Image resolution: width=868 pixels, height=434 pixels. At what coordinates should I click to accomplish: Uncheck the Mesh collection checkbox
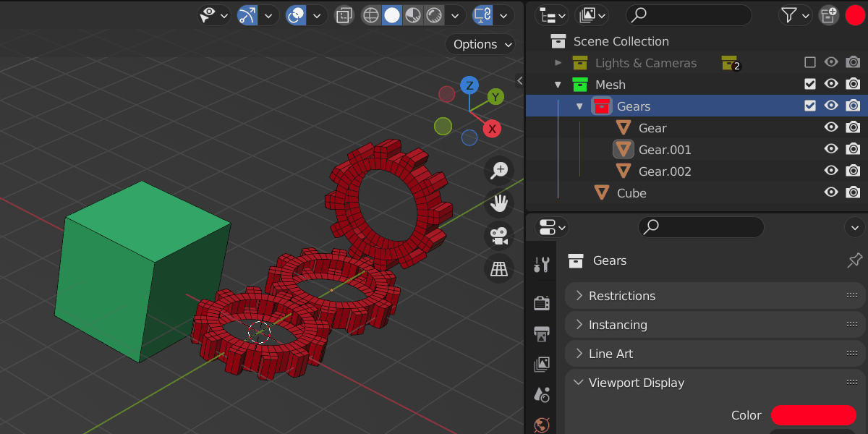tap(810, 85)
